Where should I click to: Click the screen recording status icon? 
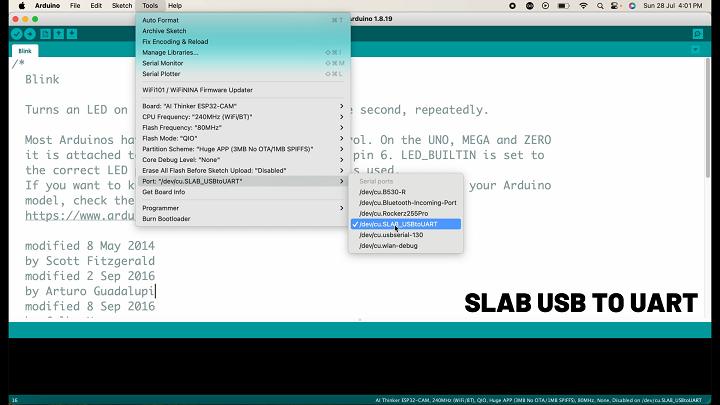(x=512, y=6)
